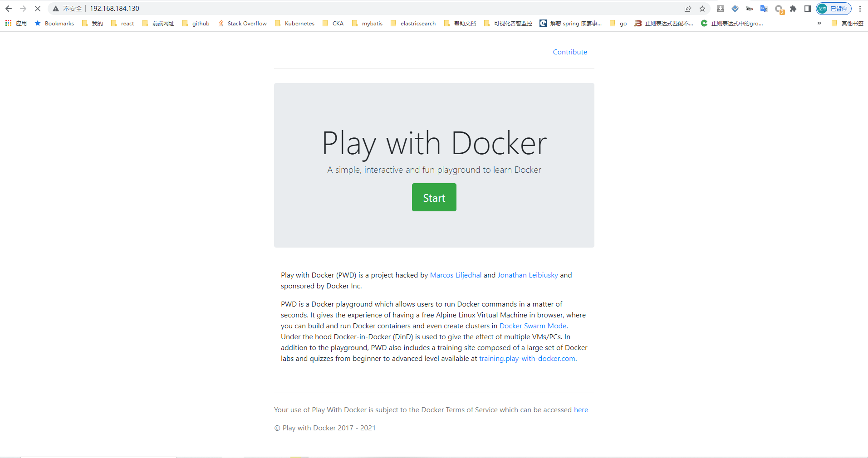Go back with the browser back arrow
The height and width of the screenshot is (458, 868).
(x=8, y=9)
